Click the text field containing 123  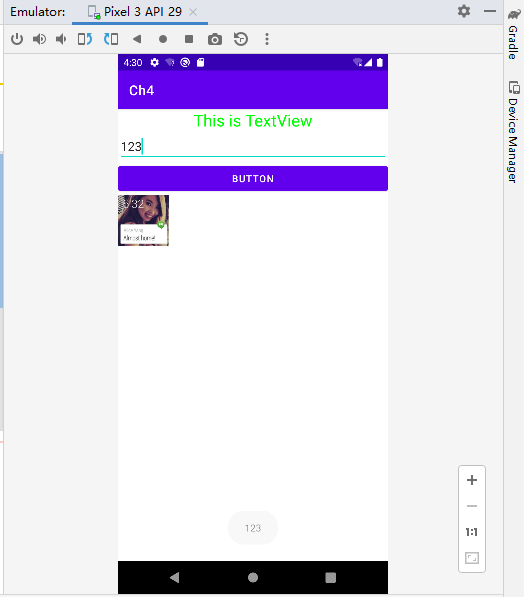click(253, 147)
